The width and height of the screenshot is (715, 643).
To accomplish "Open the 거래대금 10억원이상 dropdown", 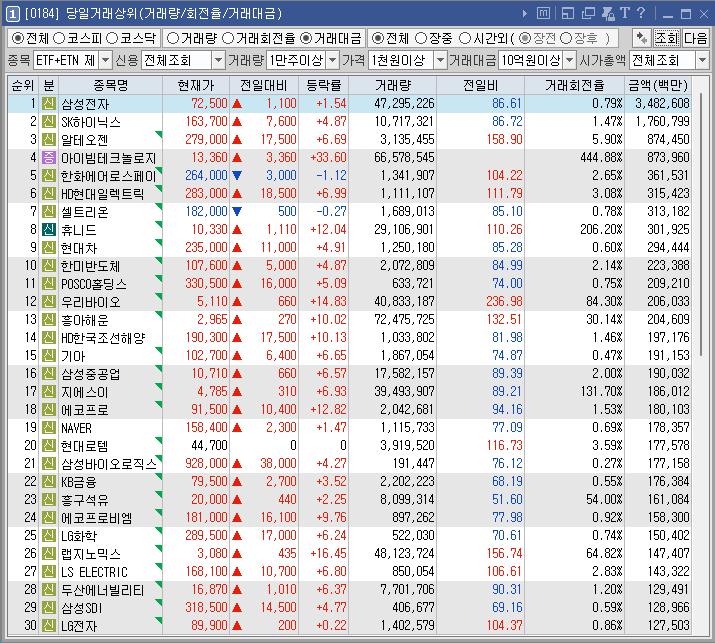I will pos(570,60).
